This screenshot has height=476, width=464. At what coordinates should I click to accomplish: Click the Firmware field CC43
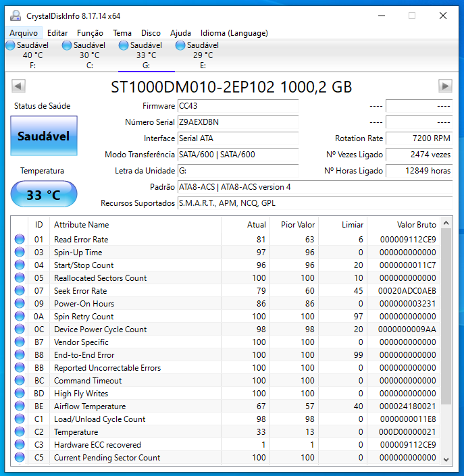pos(238,106)
